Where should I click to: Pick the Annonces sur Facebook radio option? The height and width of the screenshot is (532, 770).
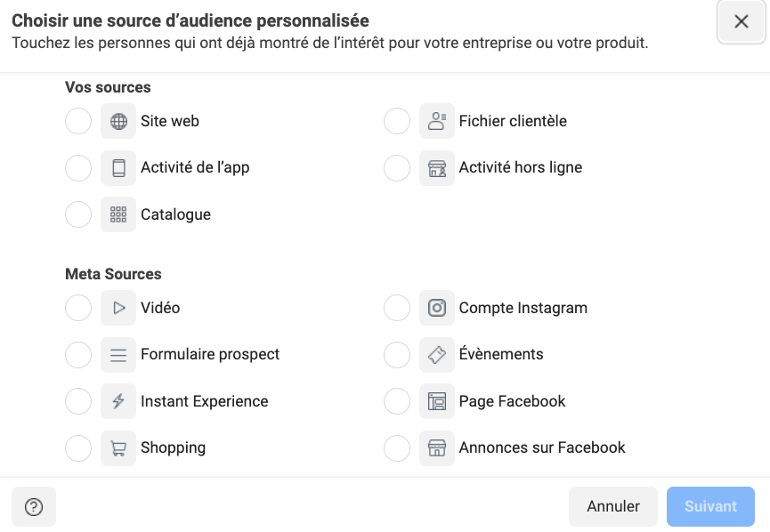[397, 447]
